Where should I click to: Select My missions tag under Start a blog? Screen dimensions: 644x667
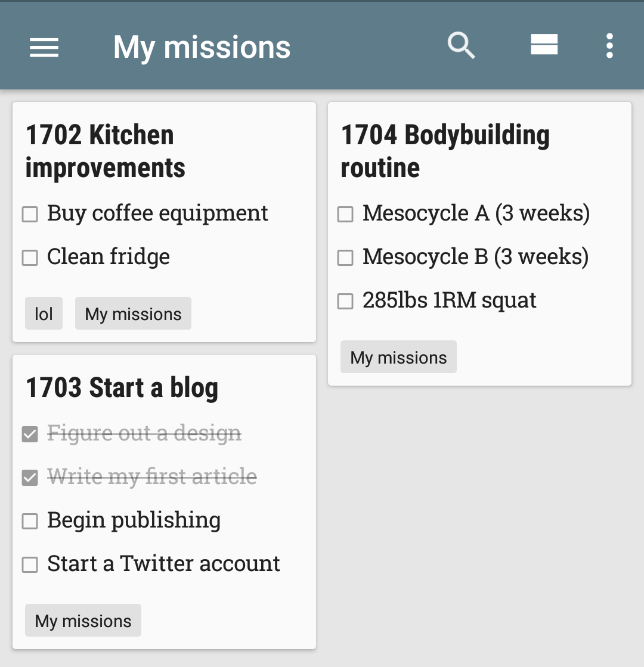tap(83, 620)
